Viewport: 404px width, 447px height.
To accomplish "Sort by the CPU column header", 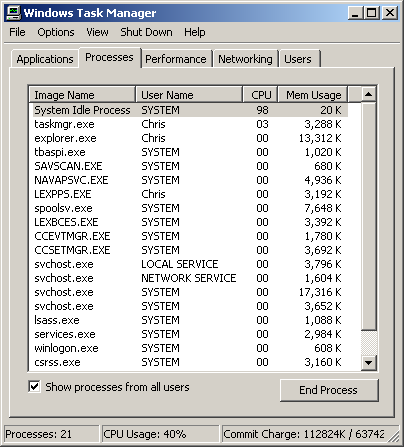I will coord(261,95).
